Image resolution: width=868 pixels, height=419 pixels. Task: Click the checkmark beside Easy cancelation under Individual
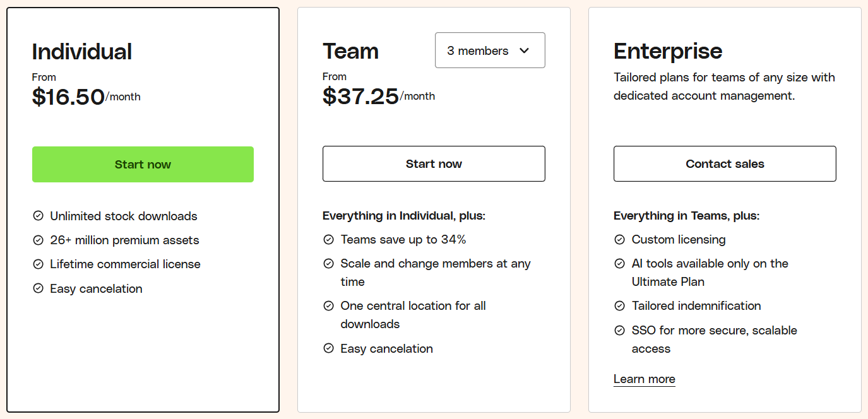pos(37,288)
